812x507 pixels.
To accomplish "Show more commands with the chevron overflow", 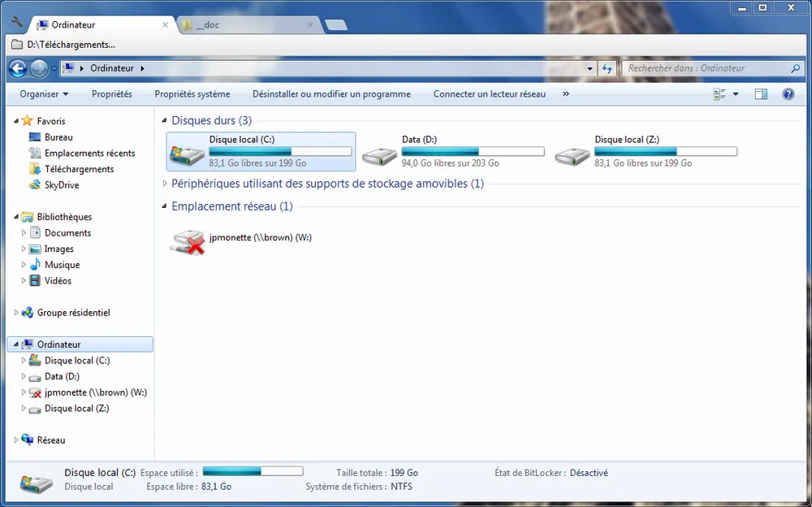I will coord(565,93).
